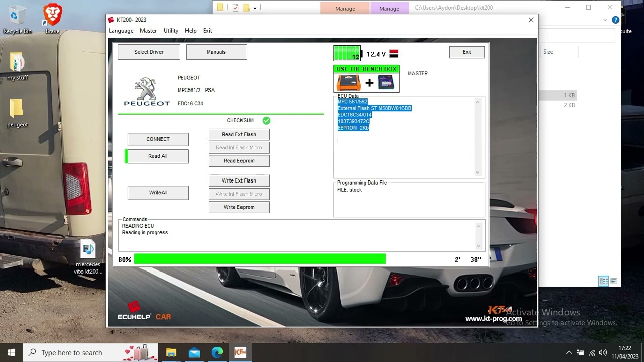This screenshot has width=644, height=362.
Task: Click the network Wi-Fi tray icon
Action: click(x=592, y=353)
